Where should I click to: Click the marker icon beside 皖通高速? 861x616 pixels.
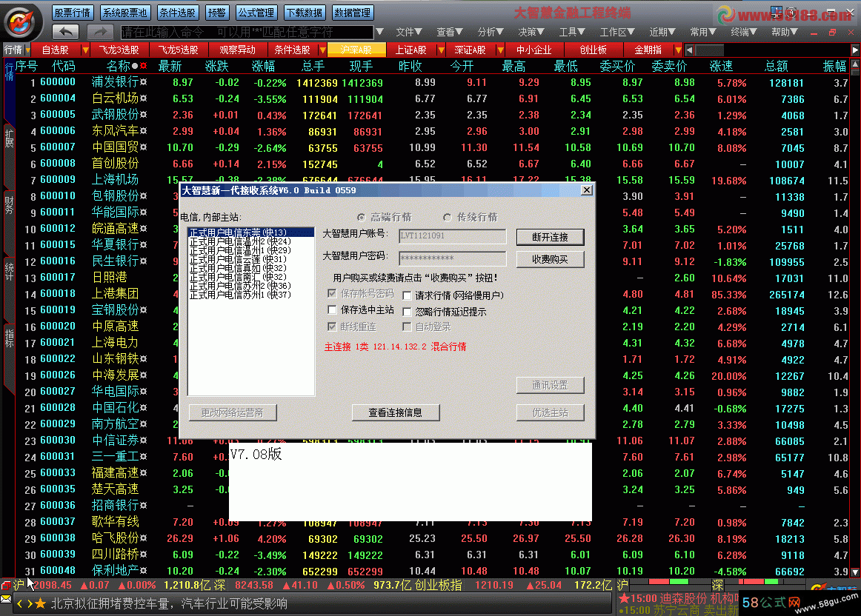click(143, 229)
